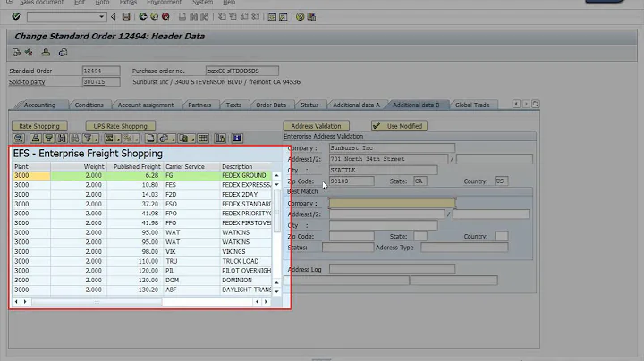The width and height of the screenshot is (644, 361).
Task: Switch to the Conditions tab
Action: tap(89, 105)
